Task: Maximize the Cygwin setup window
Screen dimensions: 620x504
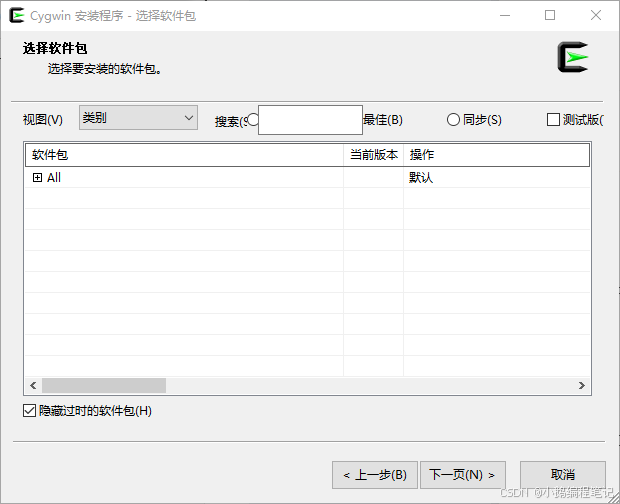Action: pyautogui.click(x=550, y=15)
